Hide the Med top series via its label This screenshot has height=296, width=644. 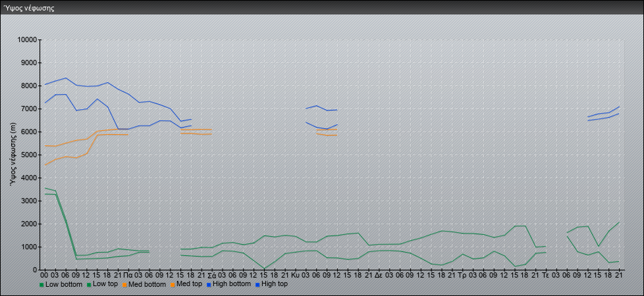(x=190, y=285)
